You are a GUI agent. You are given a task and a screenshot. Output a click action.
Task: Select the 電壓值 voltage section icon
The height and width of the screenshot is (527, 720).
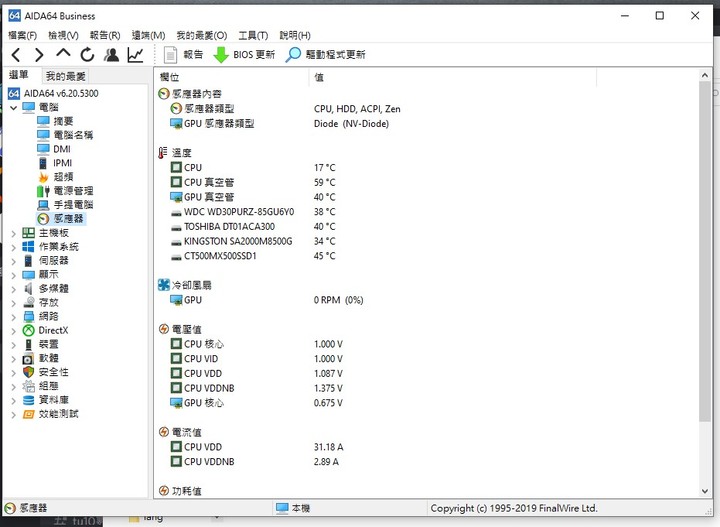163,329
